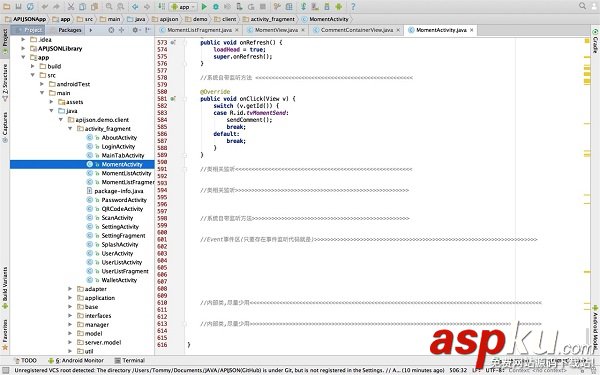
Task: Click the onClick override gutter marker
Action: [x=173, y=99]
